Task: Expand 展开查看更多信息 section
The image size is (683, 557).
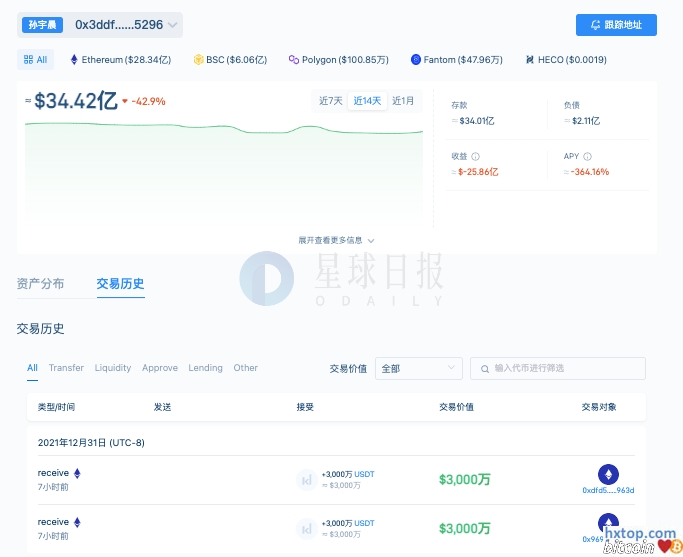Action: coord(336,240)
